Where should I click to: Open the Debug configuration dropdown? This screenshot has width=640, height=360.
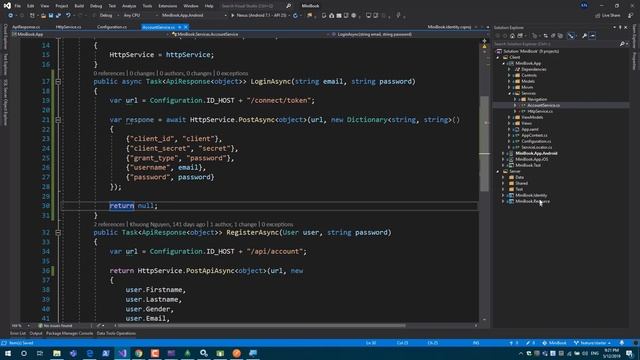pos(108,16)
